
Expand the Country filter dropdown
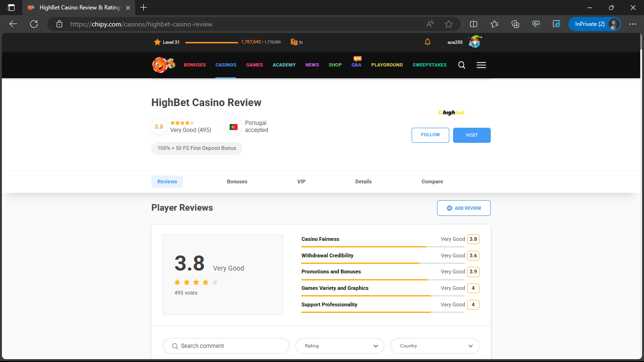[x=435, y=346]
